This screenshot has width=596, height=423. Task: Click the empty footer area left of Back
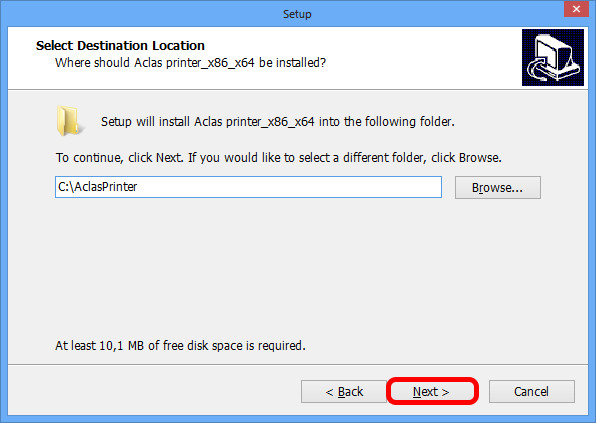[152, 391]
